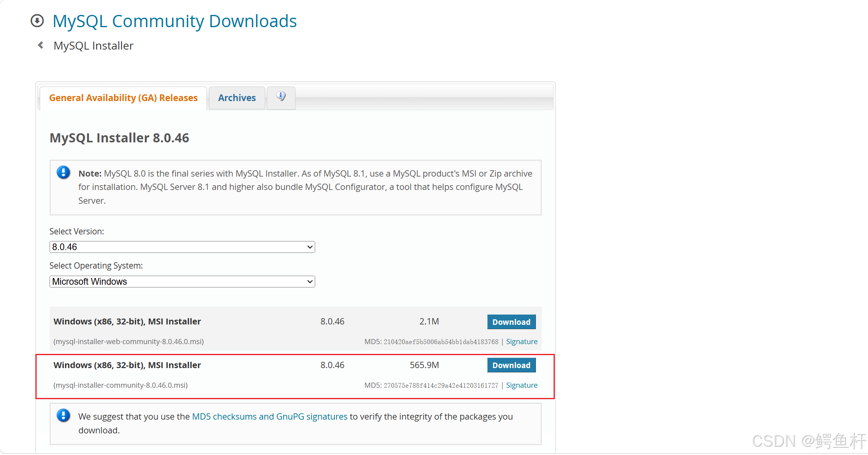
Task: Click the download circle icon beside page title
Action: click(x=37, y=21)
